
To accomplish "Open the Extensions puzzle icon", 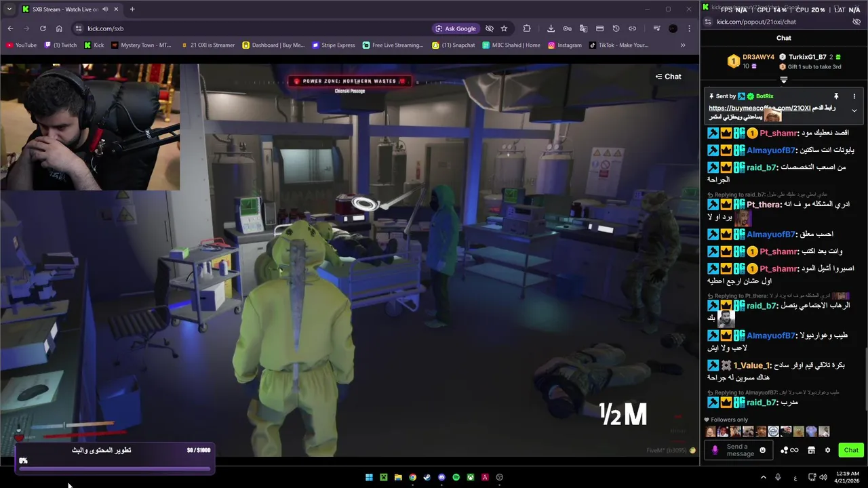I will [x=527, y=28].
